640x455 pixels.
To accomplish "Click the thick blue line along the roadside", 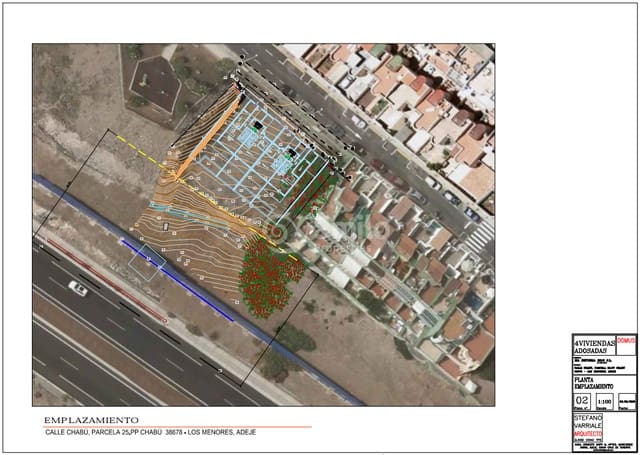I will 178,279.
